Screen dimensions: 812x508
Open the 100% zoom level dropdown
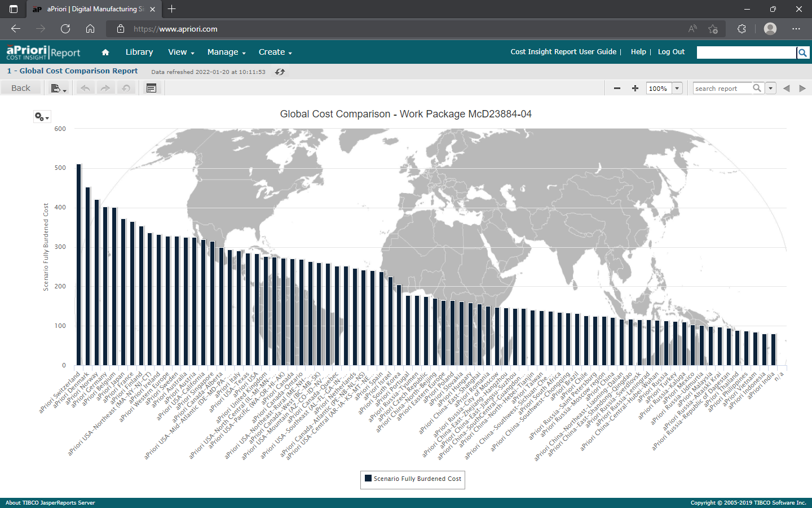[x=677, y=88]
